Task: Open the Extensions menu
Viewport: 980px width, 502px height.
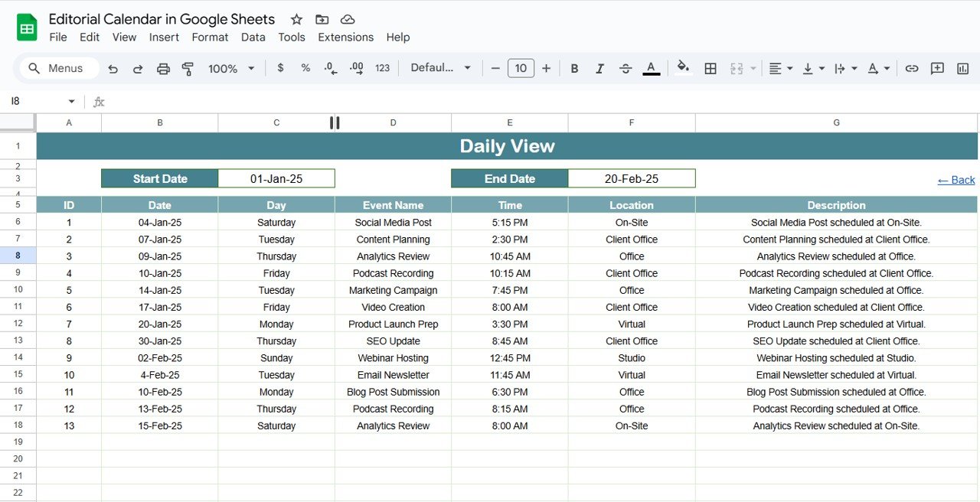Action: click(x=345, y=37)
